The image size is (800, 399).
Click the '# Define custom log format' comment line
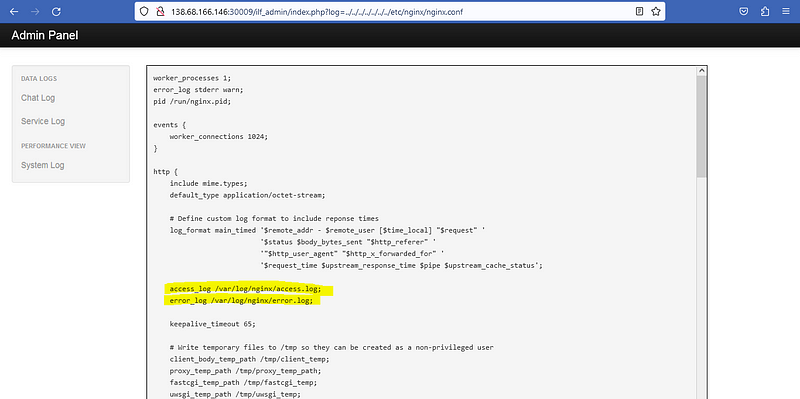(x=273, y=218)
